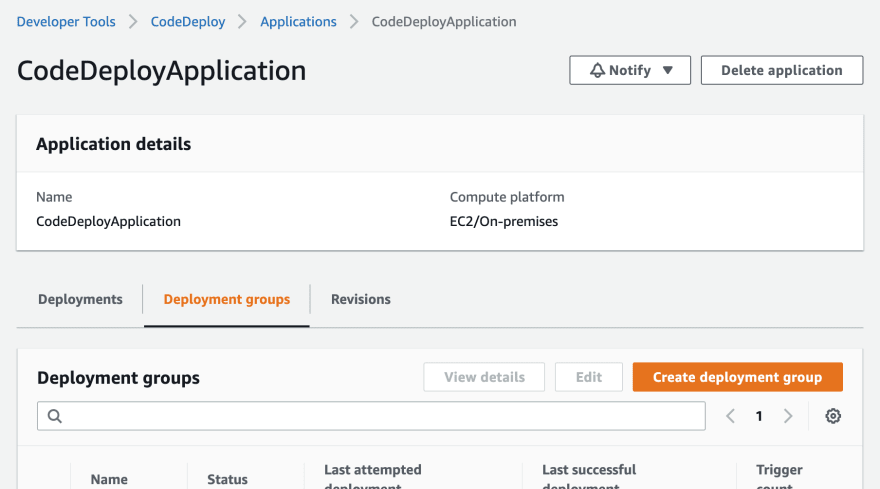Open table preferences gear icon

(833, 416)
